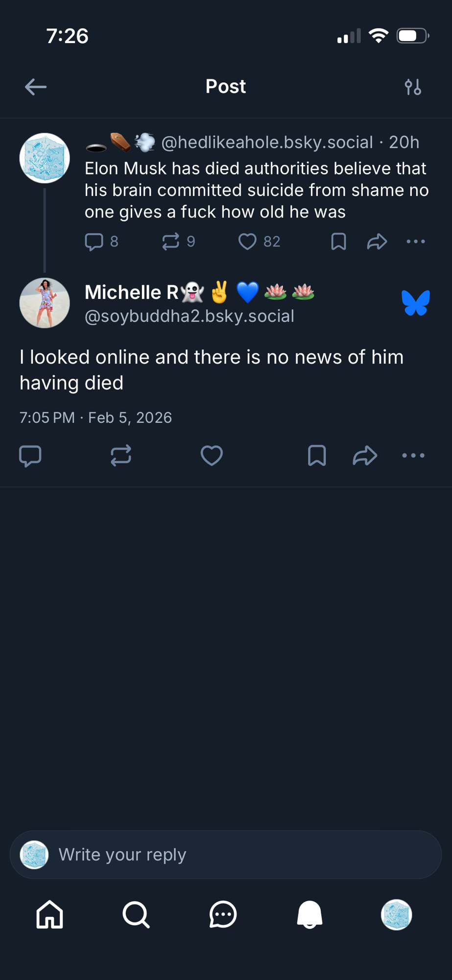Like the parent post with 82 likes
The width and height of the screenshot is (452, 980).
pyautogui.click(x=247, y=242)
